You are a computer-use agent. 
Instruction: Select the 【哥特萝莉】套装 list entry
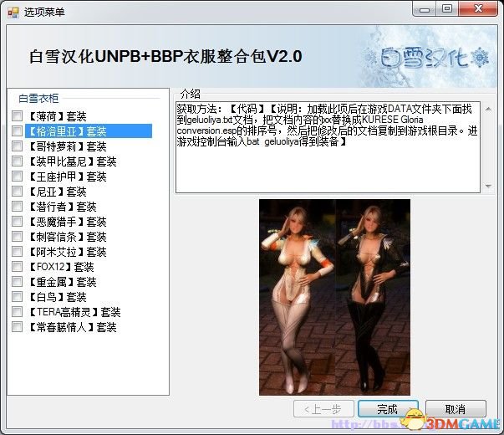point(67,146)
